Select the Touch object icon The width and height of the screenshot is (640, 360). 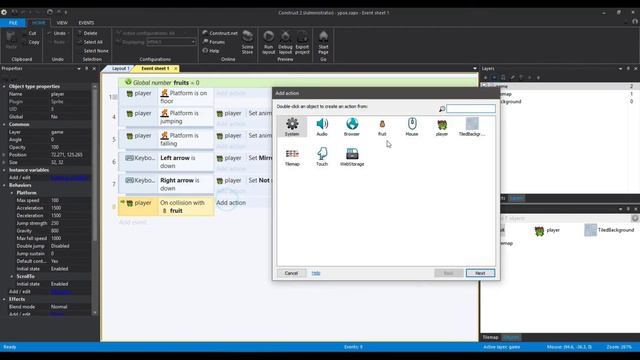(x=322, y=157)
